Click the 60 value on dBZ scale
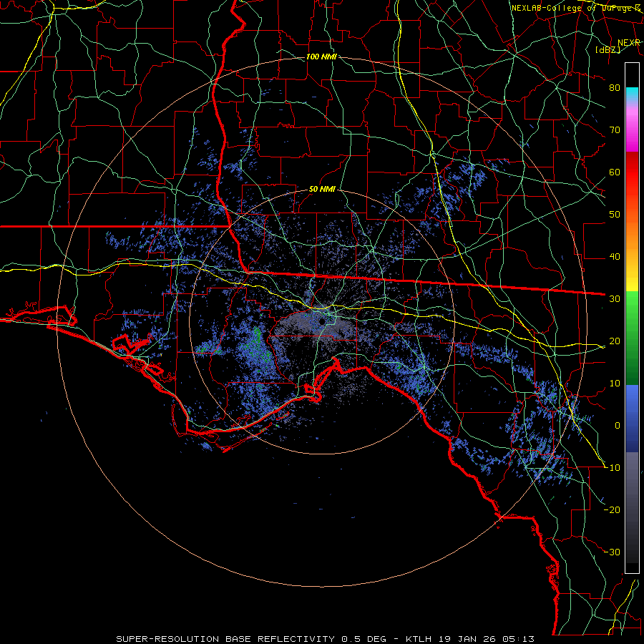Screen dimensions: 644x644 pos(615,172)
